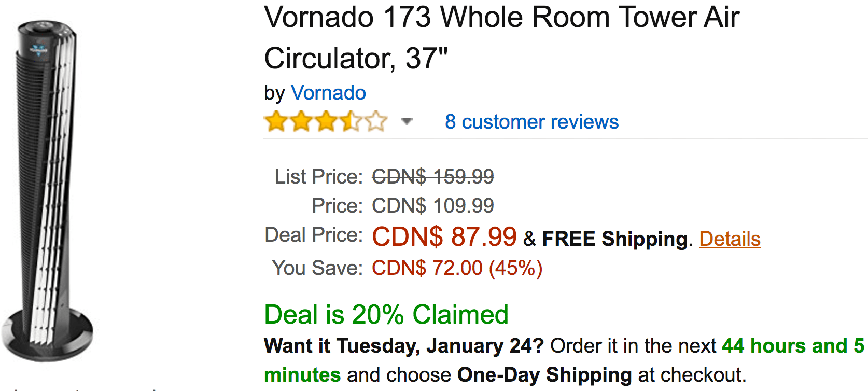Click the You Save CDN$ 72.00 amount
Image resolution: width=868 pixels, height=391 pixels.
click(x=457, y=268)
